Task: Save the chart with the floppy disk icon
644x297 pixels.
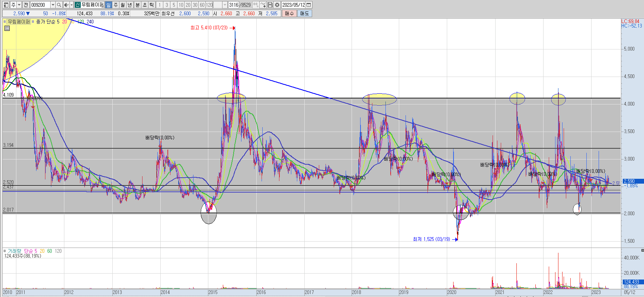Action: [x=270, y=5]
